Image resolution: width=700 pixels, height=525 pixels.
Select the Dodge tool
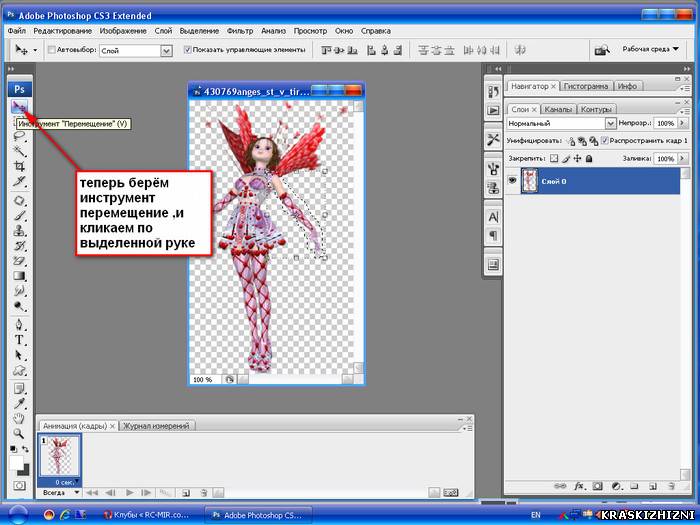pyautogui.click(x=19, y=306)
